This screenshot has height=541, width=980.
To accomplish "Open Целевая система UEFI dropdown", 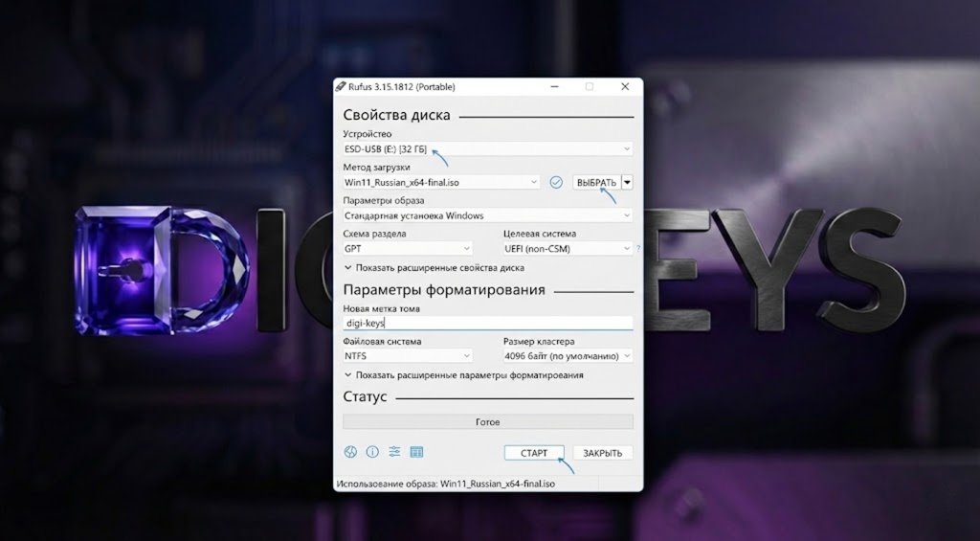I will point(568,249).
